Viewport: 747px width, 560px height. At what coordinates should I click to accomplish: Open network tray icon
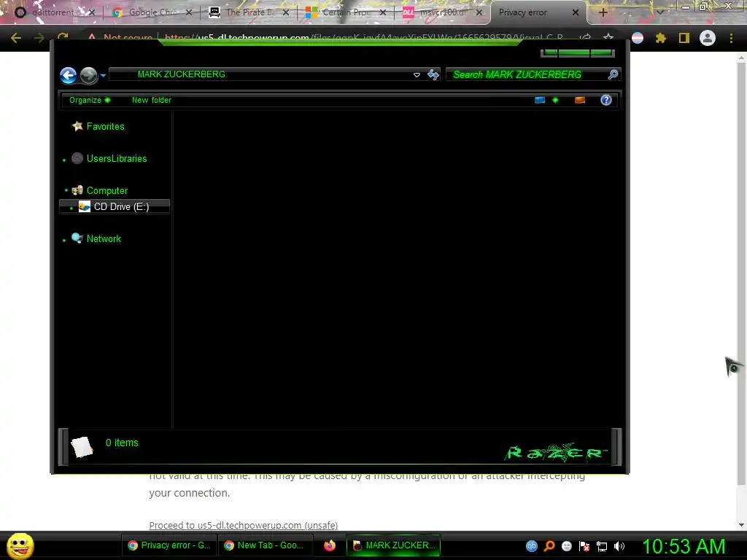[x=602, y=546]
